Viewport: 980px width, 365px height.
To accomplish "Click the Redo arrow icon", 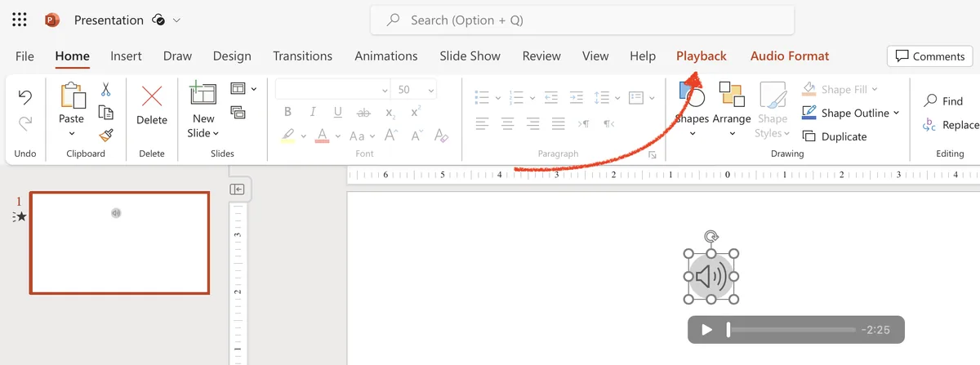I will click(x=25, y=123).
